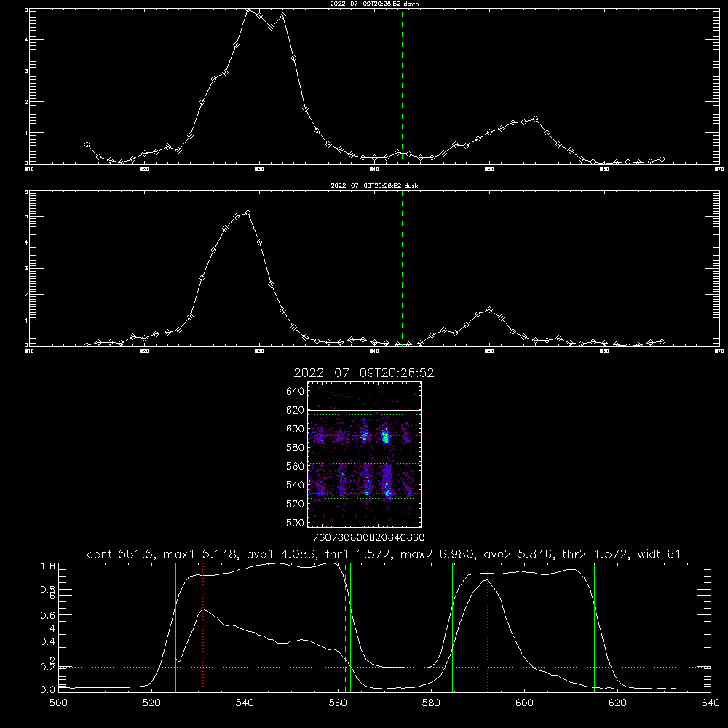
Task: Select the 'thr2 1.572' value
Action: point(596,554)
